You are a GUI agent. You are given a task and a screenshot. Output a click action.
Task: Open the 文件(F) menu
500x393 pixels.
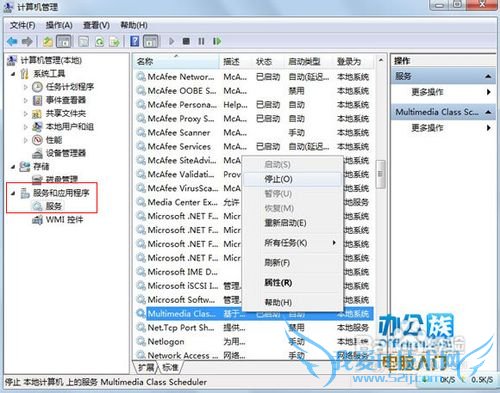tap(23, 25)
